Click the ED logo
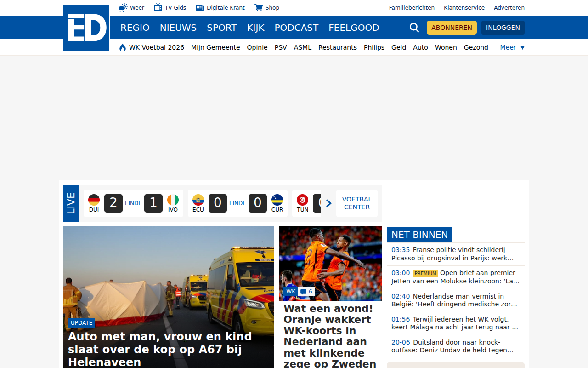This screenshot has width=588, height=368. pyautogui.click(x=86, y=28)
